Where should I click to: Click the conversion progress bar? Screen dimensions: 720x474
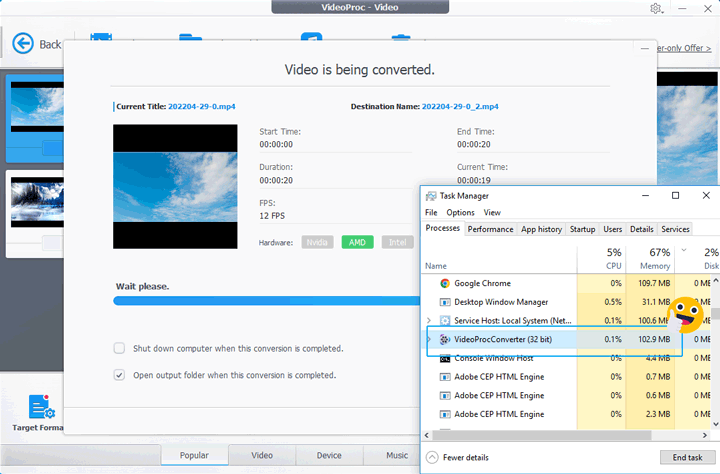point(266,301)
